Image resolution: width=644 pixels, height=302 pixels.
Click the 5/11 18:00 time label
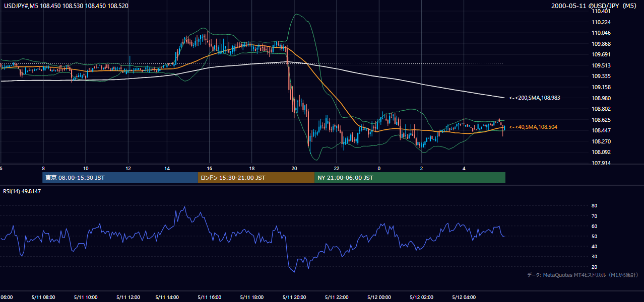[x=252, y=297]
